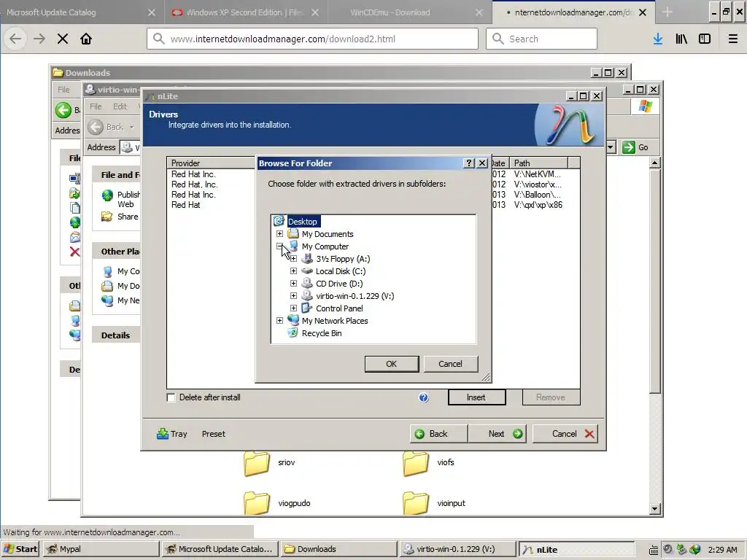Click the browser Search field
The width and height of the screenshot is (747, 560).
tap(542, 39)
